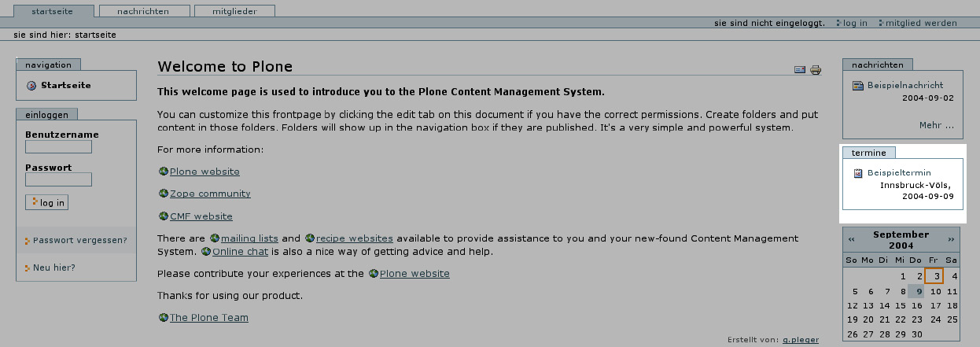Click the send-to-friend mail icon

(x=800, y=70)
